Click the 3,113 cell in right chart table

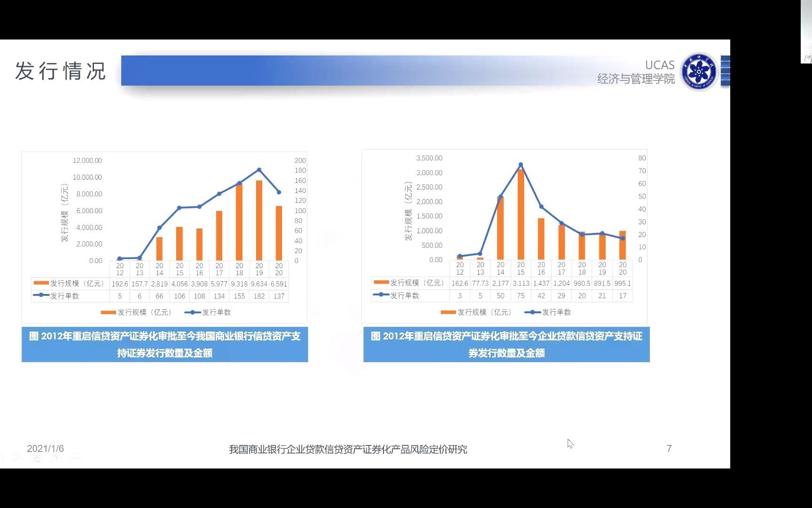[521, 283]
